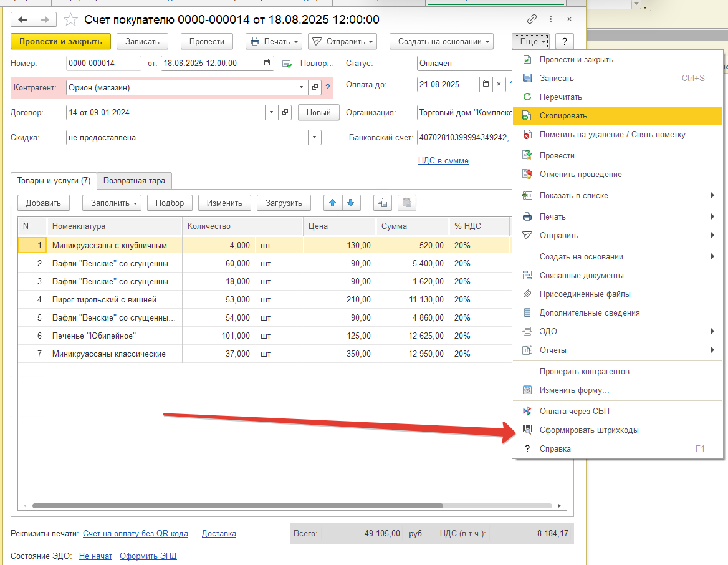Add invoice to favorites with star icon
728x565 pixels.
[x=70, y=19]
